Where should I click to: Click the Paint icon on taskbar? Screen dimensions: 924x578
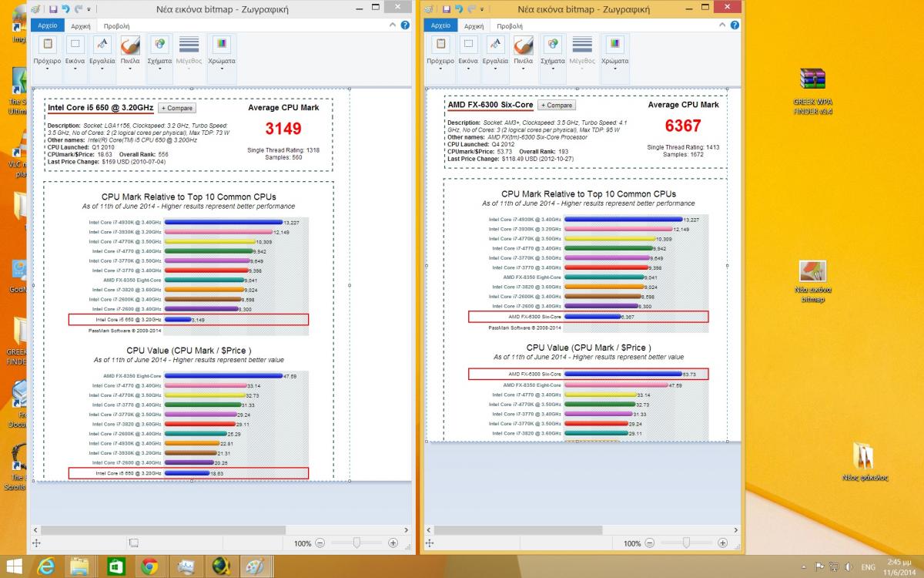point(253,566)
